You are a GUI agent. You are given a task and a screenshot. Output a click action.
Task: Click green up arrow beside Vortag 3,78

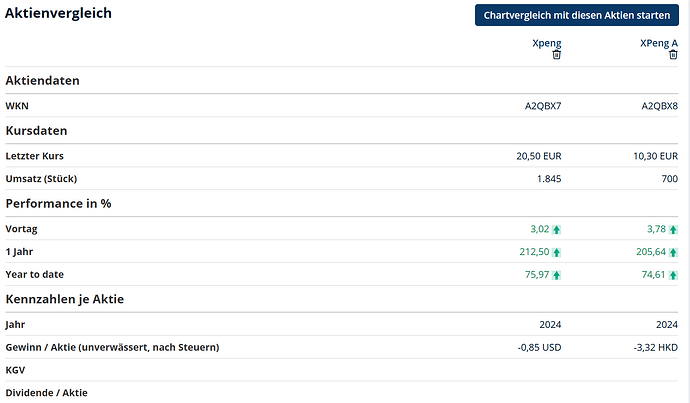click(673, 229)
